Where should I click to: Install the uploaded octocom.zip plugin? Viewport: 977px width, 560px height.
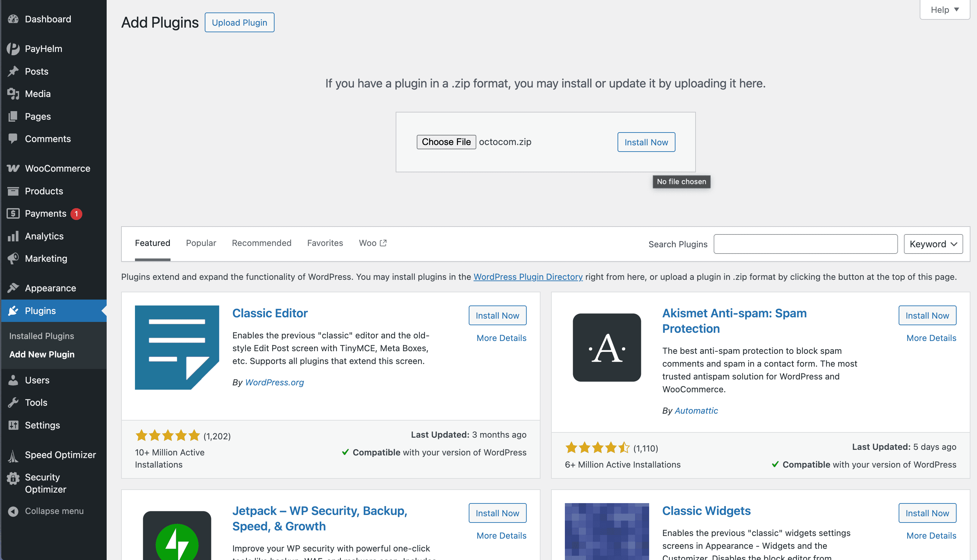click(646, 142)
